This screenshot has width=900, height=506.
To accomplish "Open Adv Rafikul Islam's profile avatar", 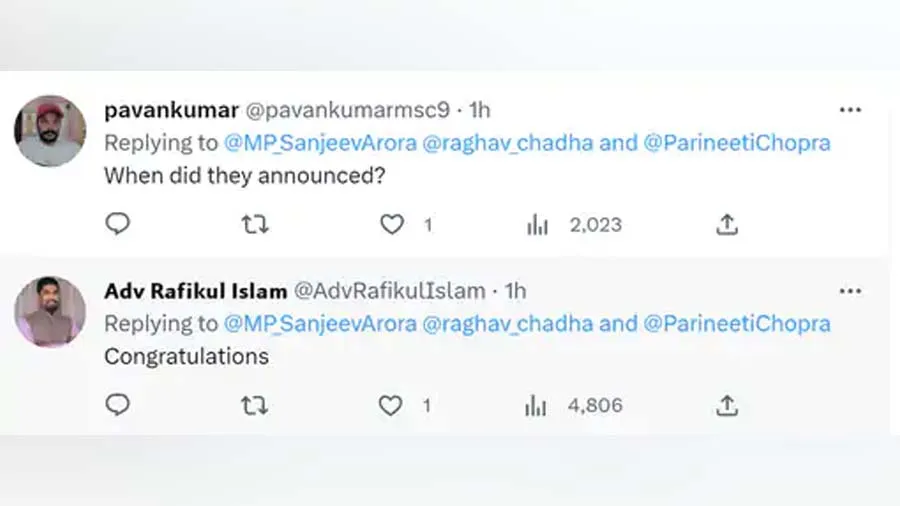I will pos(50,311).
